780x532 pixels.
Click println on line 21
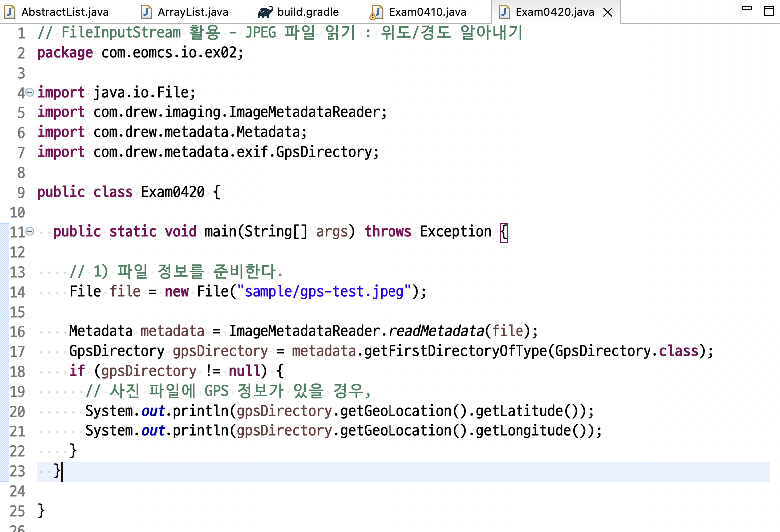pos(201,431)
